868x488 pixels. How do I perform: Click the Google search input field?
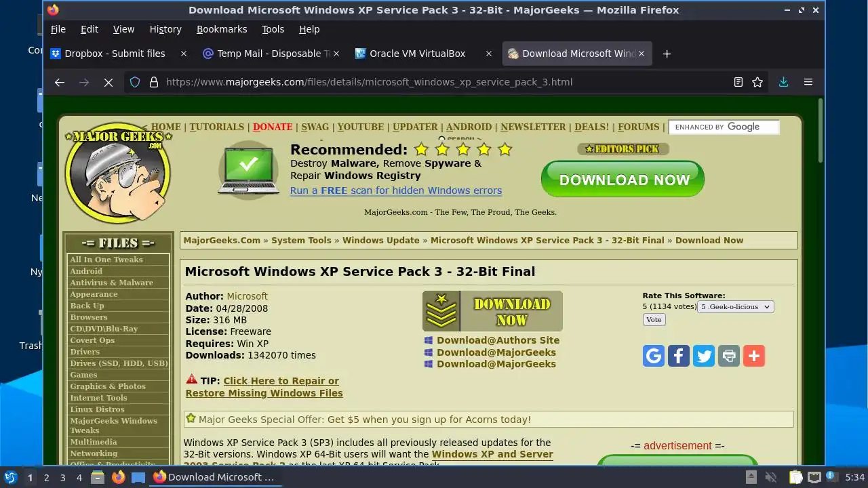click(x=724, y=127)
